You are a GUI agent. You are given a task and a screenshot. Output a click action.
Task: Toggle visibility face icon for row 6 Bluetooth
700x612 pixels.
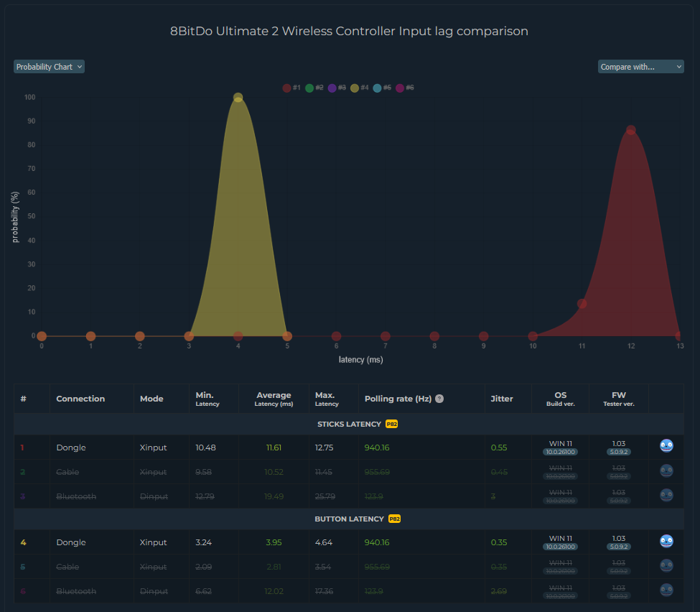[x=666, y=590]
